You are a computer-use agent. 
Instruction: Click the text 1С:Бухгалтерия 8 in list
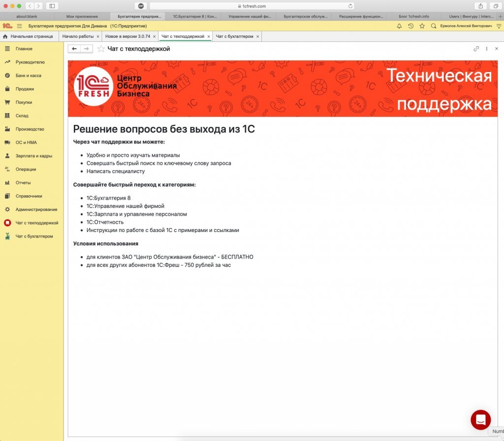(108, 198)
